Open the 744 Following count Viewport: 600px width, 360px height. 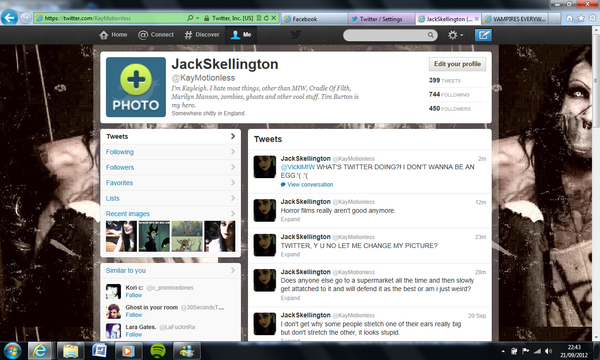449,94
